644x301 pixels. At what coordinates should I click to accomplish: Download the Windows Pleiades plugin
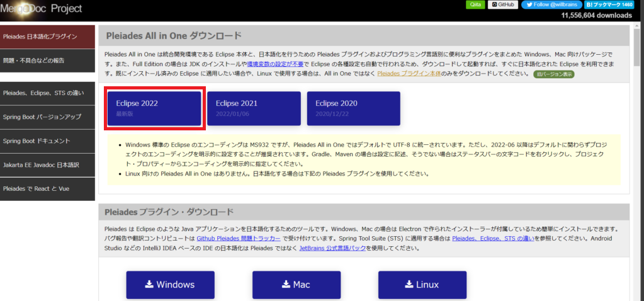tap(170, 285)
